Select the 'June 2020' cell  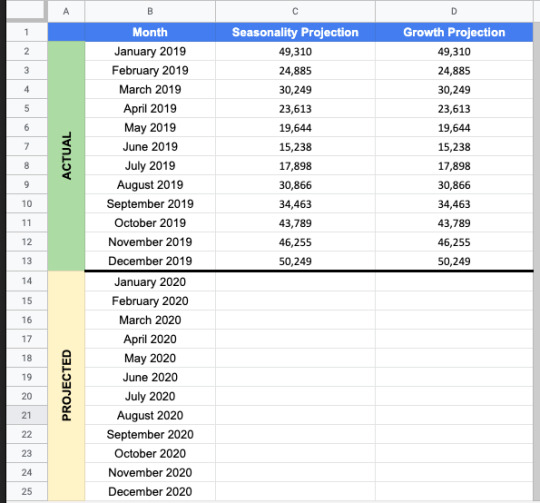tap(150, 377)
